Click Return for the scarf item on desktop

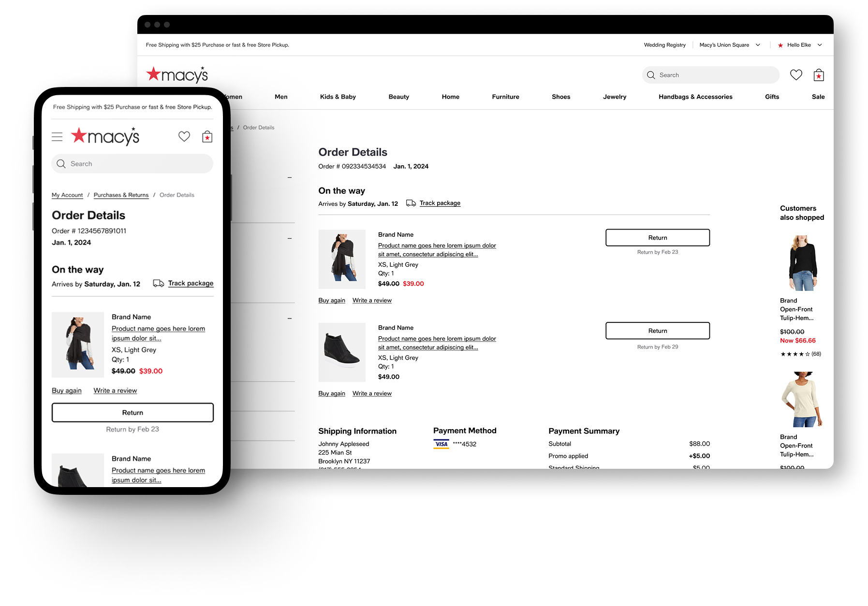(658, 238)
